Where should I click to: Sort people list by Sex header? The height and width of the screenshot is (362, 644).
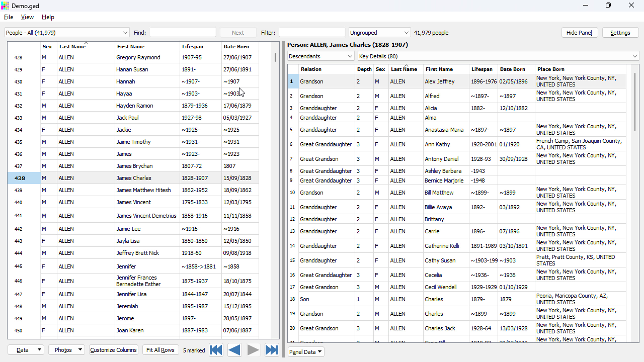coord(49,47)
